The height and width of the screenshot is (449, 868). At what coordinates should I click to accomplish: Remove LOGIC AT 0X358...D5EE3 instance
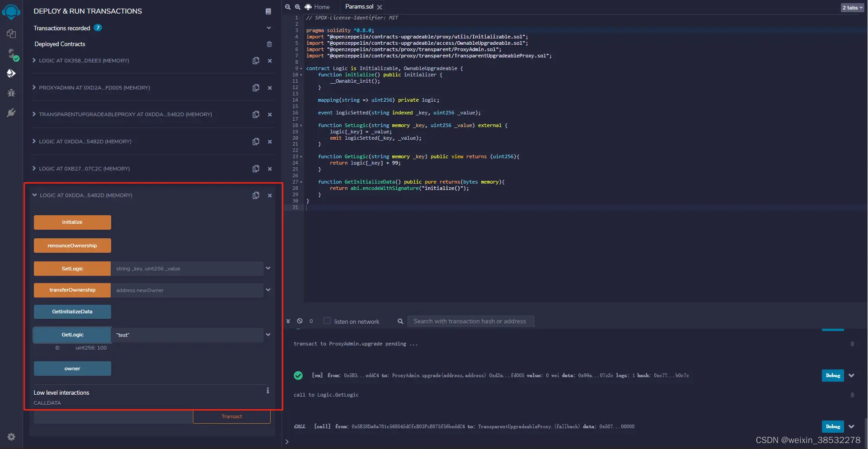click(270, 61)
